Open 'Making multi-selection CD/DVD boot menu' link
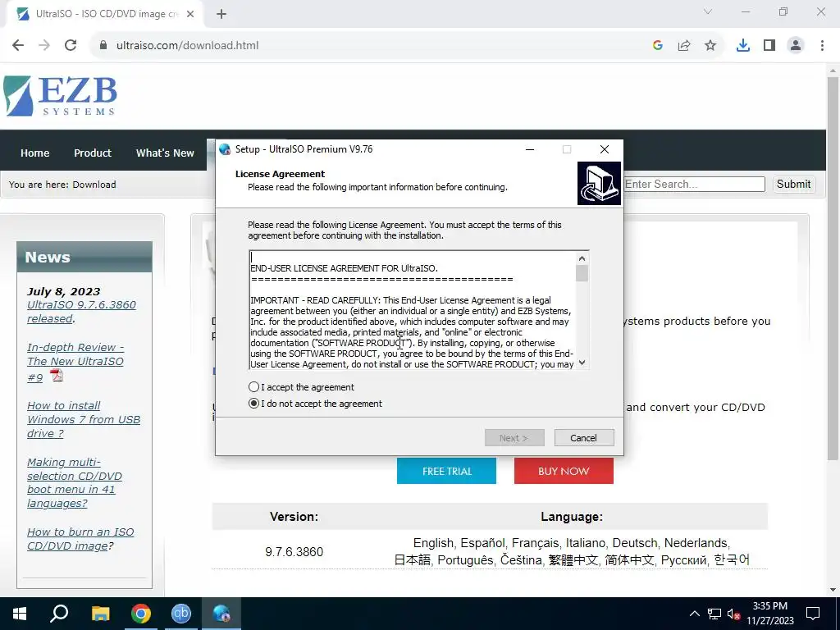840x630 pixels. point(75,482)
